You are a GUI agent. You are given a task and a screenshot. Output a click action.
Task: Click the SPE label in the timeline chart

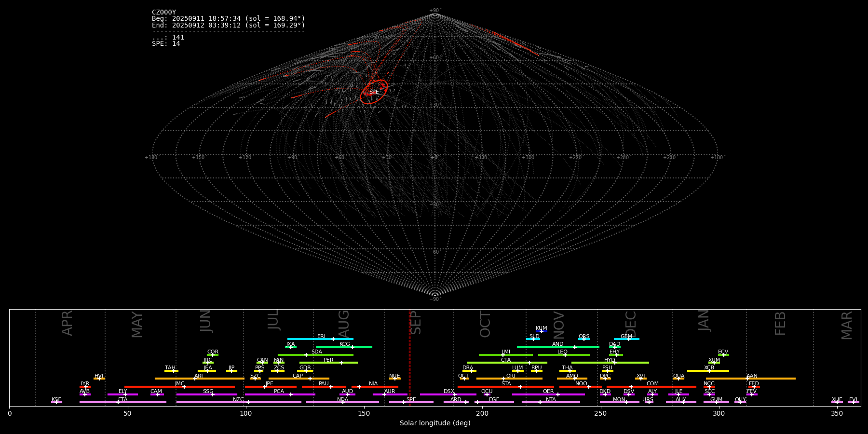(411, 399)
